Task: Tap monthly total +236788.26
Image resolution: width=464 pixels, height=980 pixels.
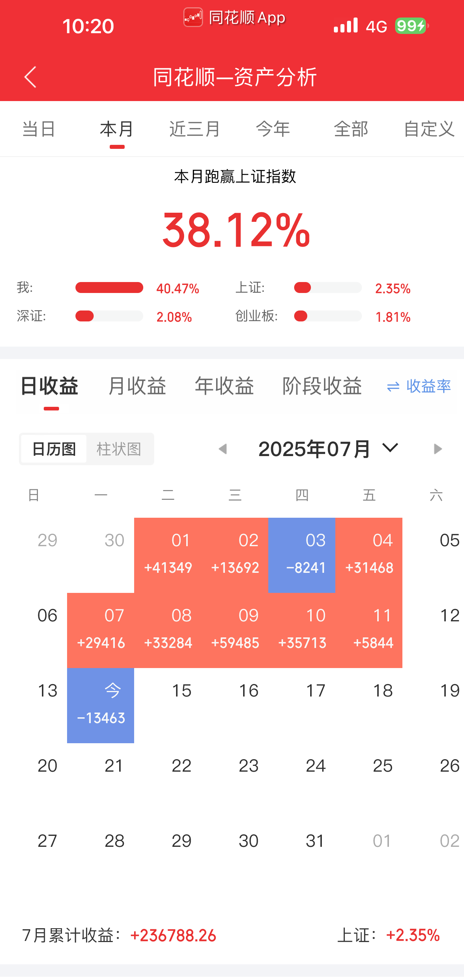Action: tap(173, 935)
